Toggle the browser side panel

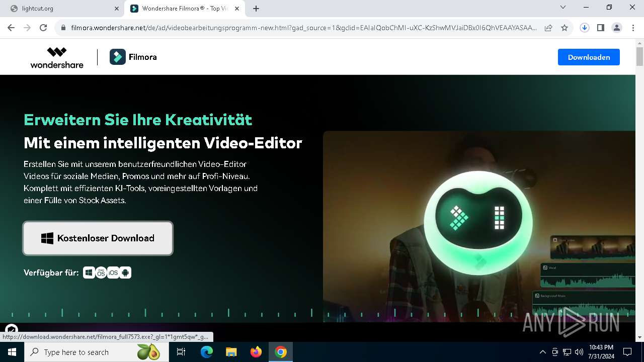coord(601,28)
